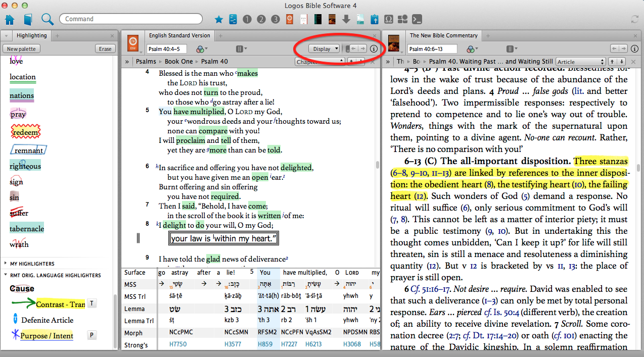
Task: Open the Highlighting panel menu arrow
Action: coord(6,36)
